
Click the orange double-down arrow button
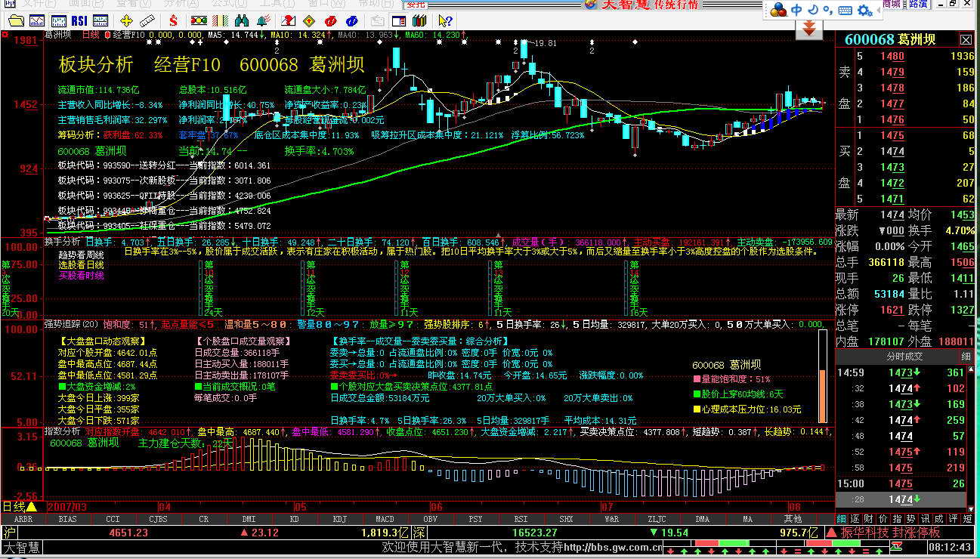click(x=808, y=29)
